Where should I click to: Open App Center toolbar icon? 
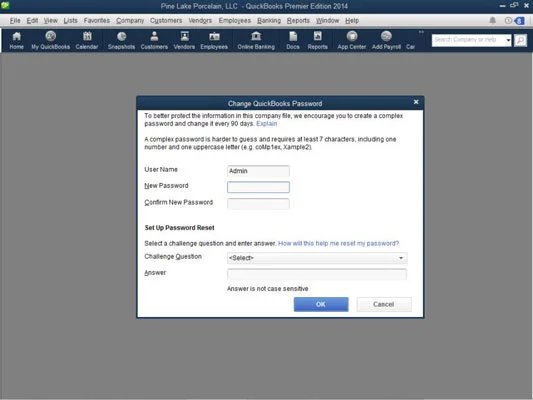352,40
